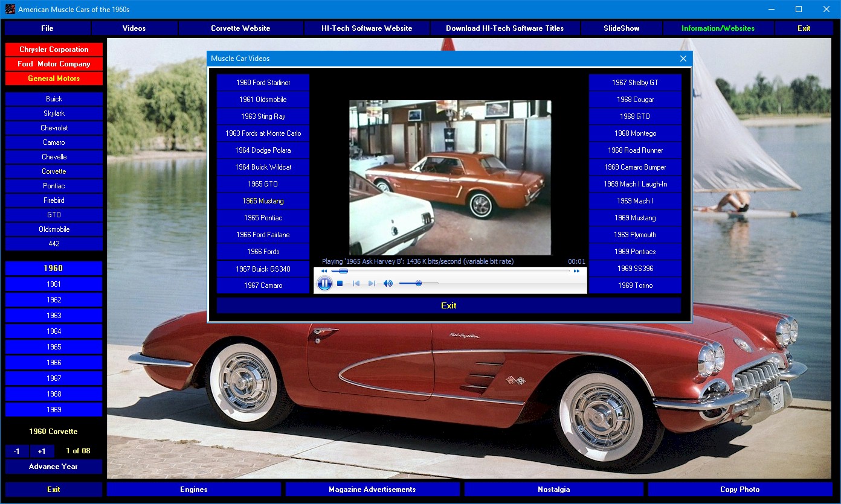Play the 1969 Torino video
Image resolution: width=841 pixels, height=504 pixels.
[x=636, y=285]
